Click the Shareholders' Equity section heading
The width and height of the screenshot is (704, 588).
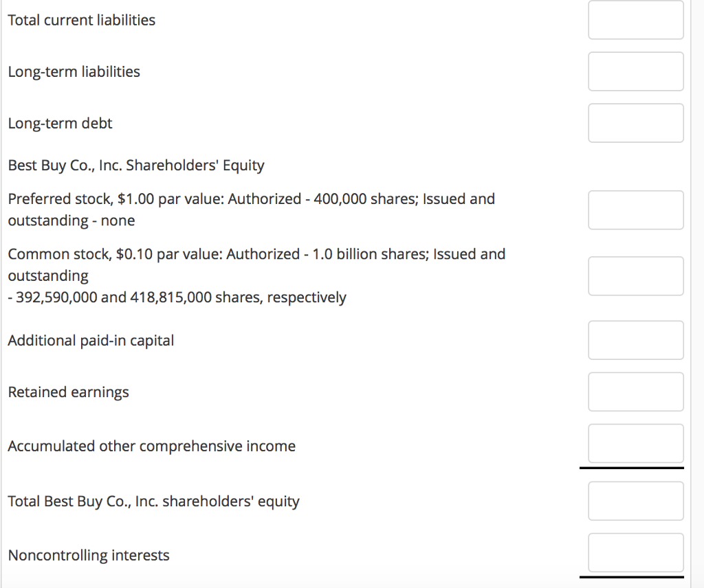tap(135, 165)
